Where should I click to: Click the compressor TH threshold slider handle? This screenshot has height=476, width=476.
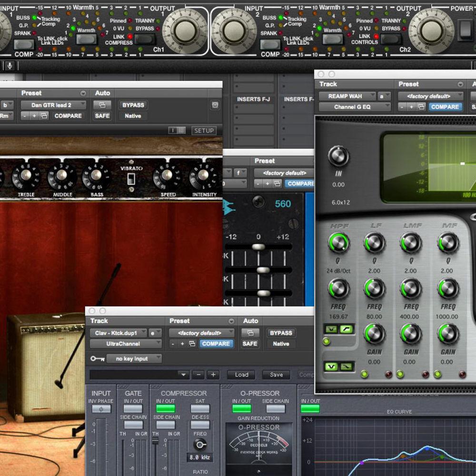(155, 441)
